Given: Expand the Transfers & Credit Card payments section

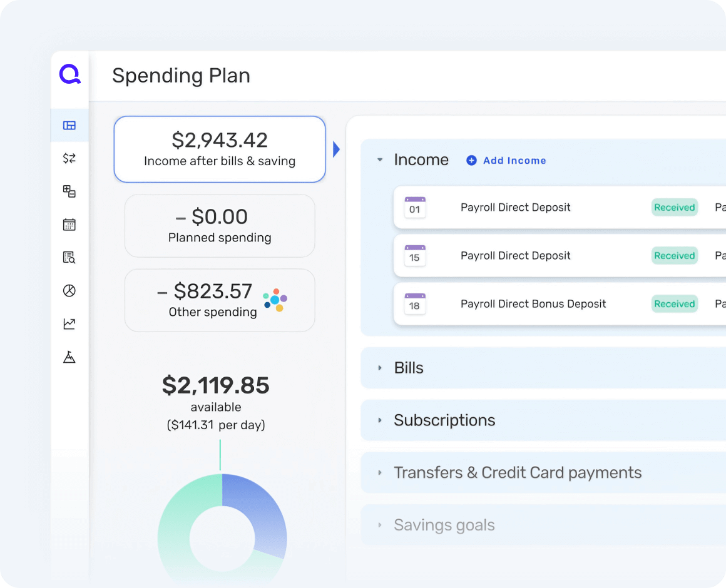Looking at the screenshot, I should [x=380, y=473].
